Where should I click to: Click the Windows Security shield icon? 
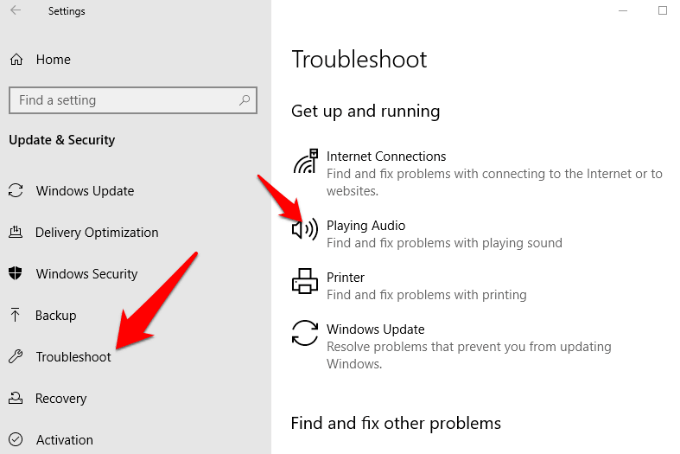pos(16,274)
